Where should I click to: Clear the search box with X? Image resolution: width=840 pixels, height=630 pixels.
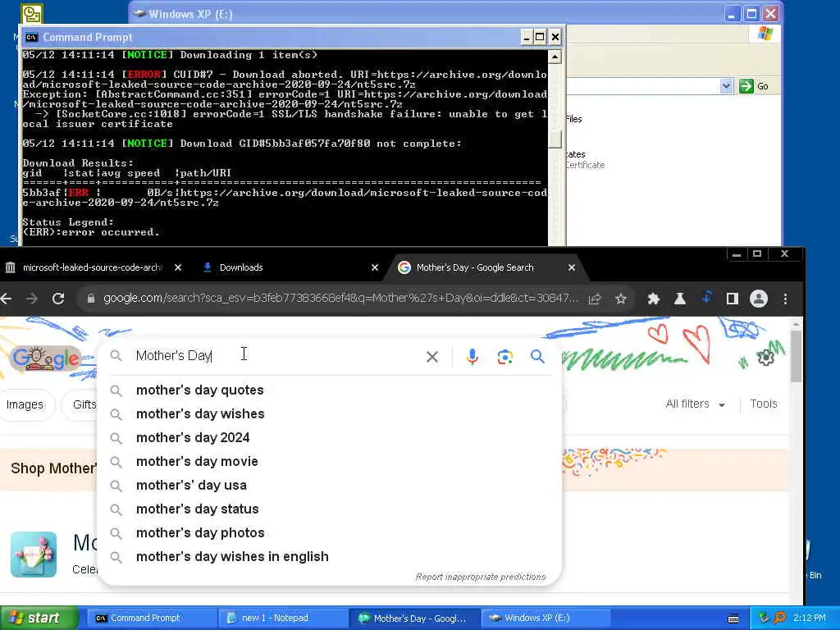(x=431, y=357)
